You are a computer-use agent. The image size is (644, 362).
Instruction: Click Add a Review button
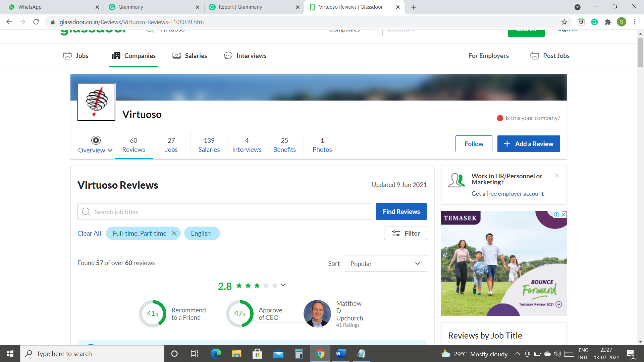(529, 144)
